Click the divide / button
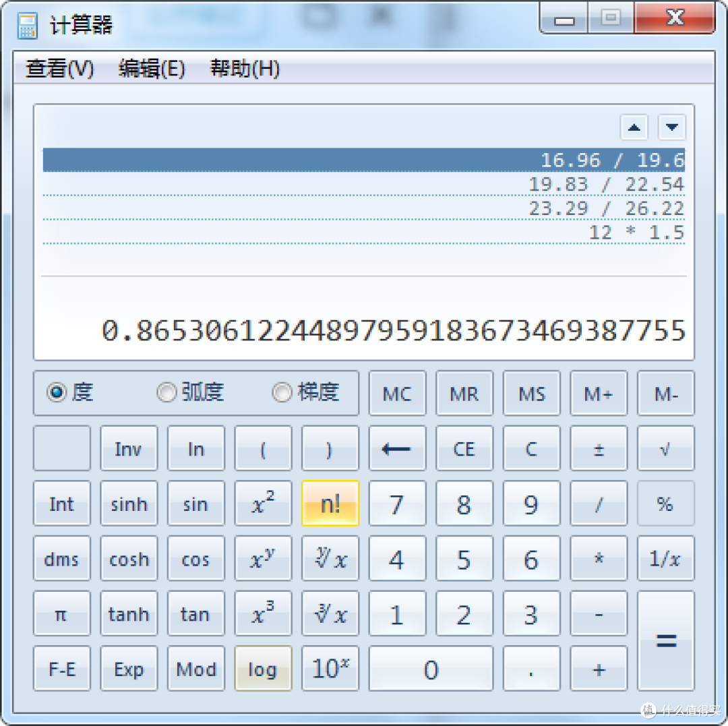728x726 pixels. 599,503
